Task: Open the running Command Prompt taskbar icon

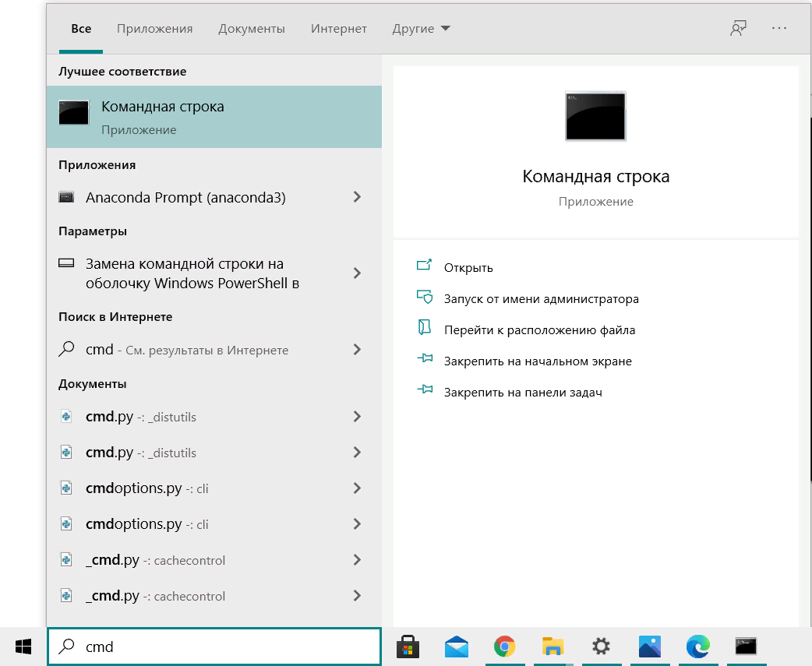Action: (x=746, y=647)
